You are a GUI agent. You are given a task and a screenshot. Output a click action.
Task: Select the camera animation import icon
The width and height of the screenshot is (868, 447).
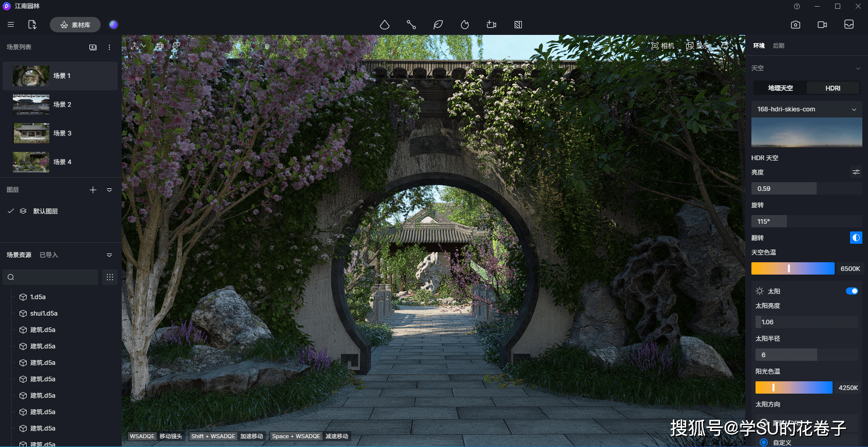[492, 25]
